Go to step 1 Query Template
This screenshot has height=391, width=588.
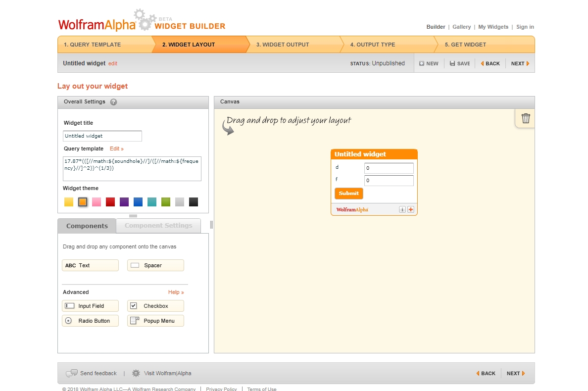[x=105, y=44]
